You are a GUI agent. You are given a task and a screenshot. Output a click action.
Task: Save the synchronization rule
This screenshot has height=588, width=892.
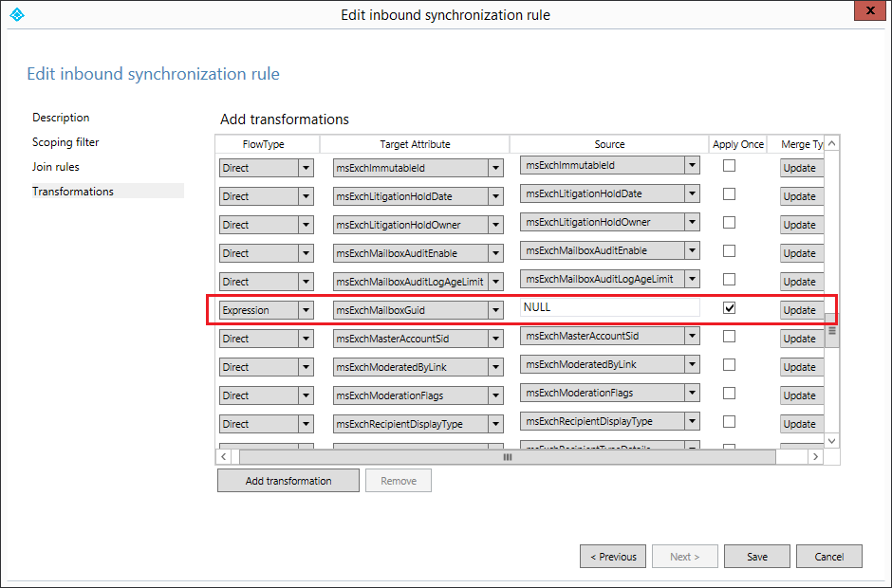[x=757, y=557]
